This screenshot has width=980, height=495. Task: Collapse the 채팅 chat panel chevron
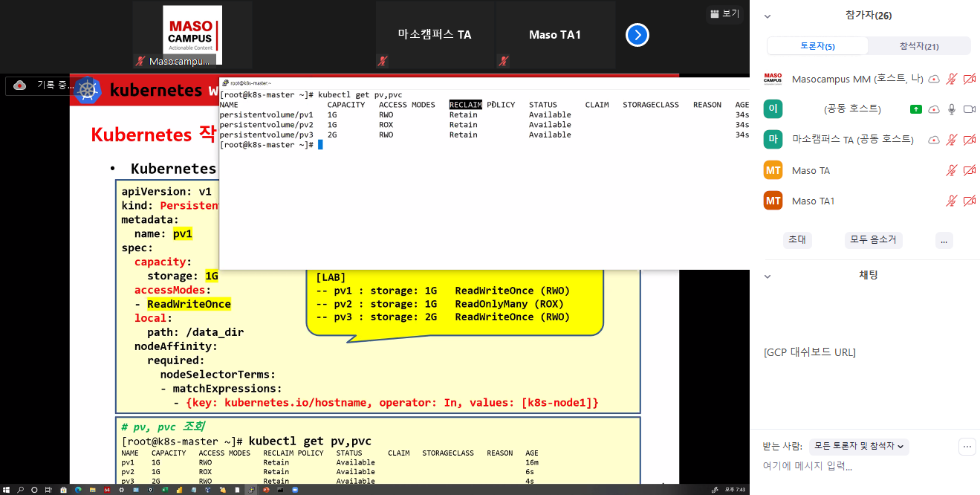tap(768, 276)
